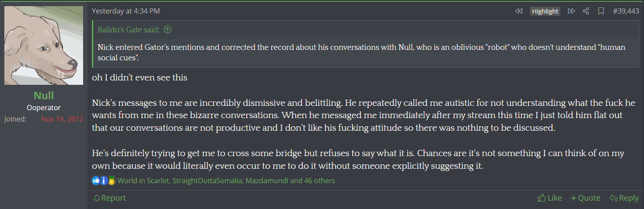Jump to previous highlighted post arrow

(519, 11)
